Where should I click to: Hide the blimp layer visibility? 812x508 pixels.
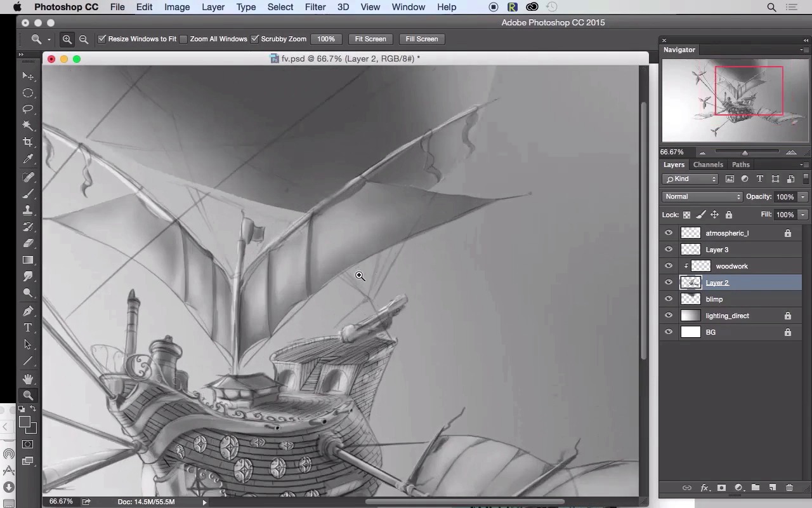669,299
